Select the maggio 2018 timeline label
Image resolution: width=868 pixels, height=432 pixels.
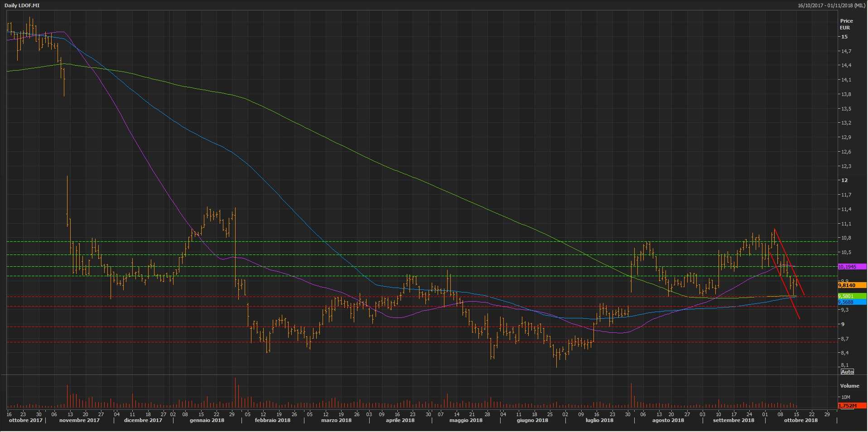466,420
